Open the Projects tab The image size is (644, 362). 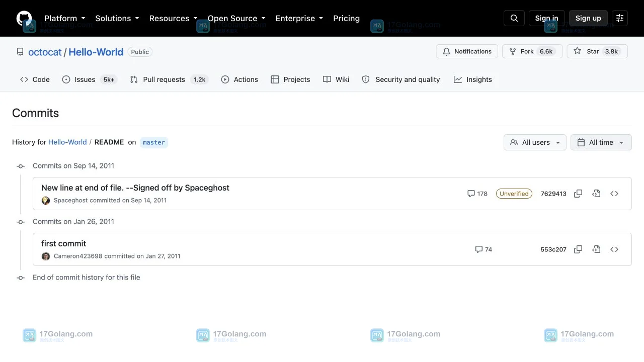coord(290,79)
